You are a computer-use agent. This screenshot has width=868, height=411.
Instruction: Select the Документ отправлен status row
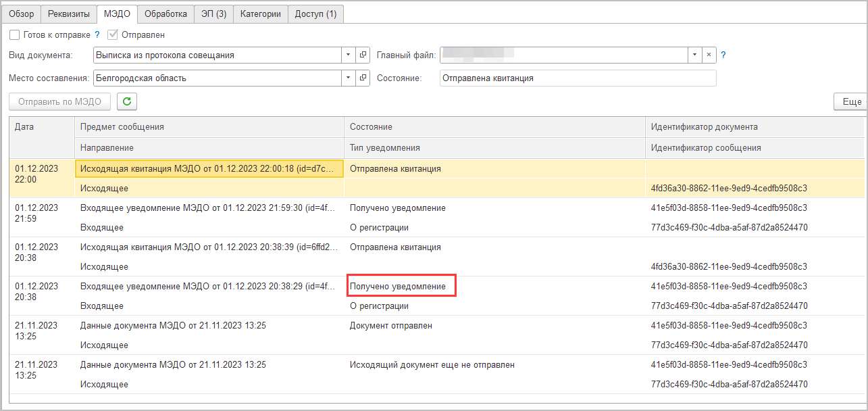[436, 335]
